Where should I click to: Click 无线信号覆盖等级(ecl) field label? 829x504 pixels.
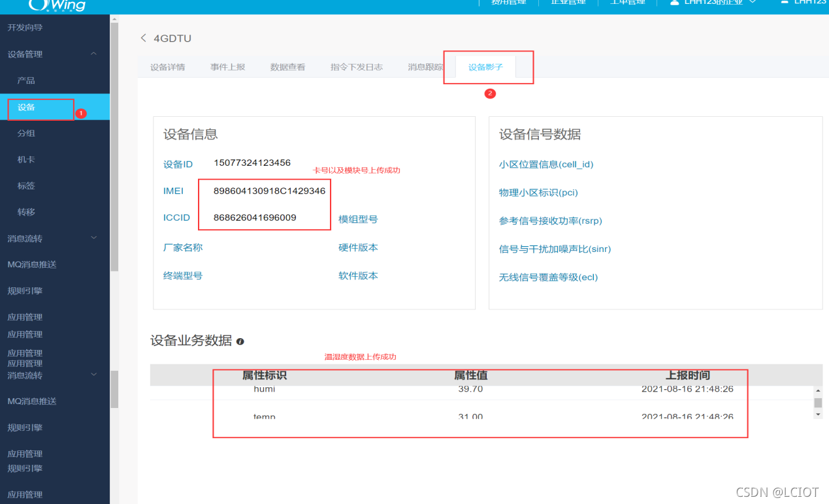(548, 277)
